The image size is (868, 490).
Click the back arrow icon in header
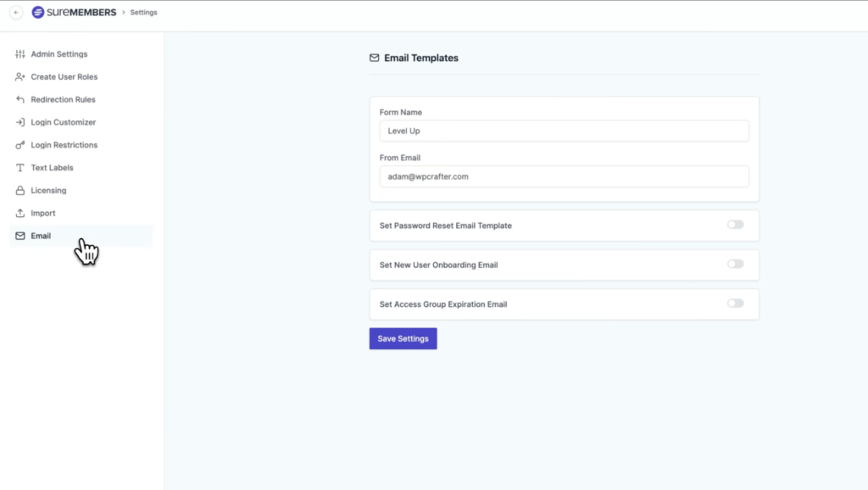click(x=15, y=13)
